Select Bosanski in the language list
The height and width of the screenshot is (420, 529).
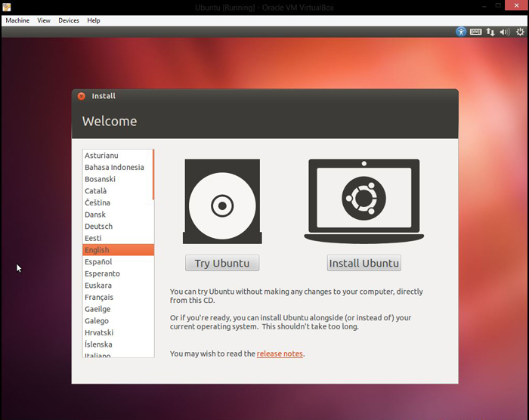click(117, 179)
